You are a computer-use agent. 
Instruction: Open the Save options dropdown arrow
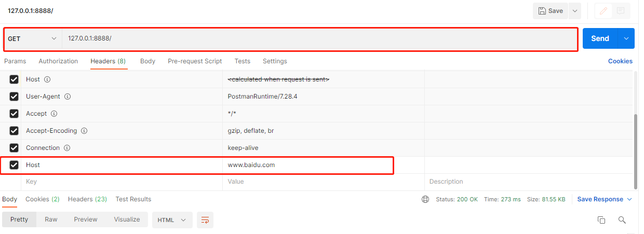[574, 11]
